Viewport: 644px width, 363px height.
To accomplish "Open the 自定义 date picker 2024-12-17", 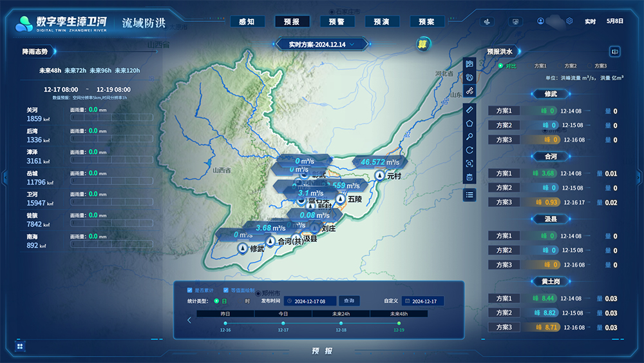I will point(422,301).
